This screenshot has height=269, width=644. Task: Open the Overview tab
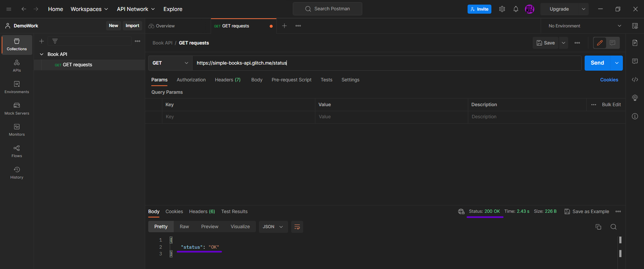click(x=162, y=26)
